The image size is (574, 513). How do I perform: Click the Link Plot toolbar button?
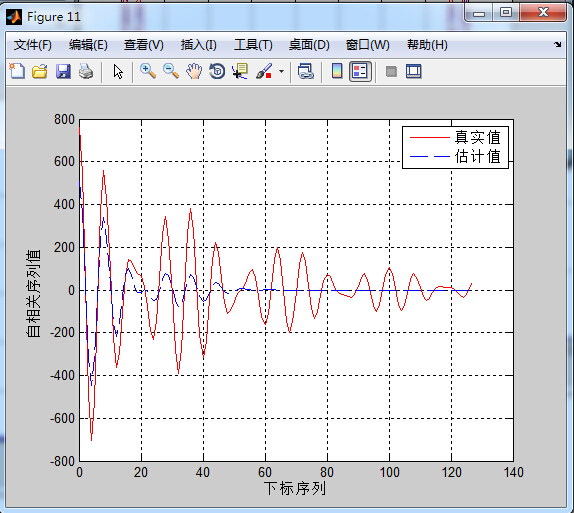coord(306,71)
